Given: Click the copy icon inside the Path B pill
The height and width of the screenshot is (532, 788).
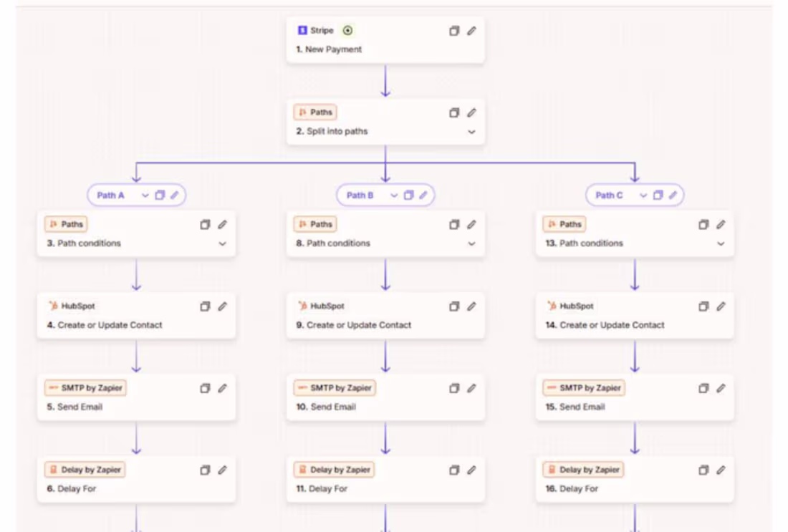Looking at the screenshot, I should (x=409, y=194).
